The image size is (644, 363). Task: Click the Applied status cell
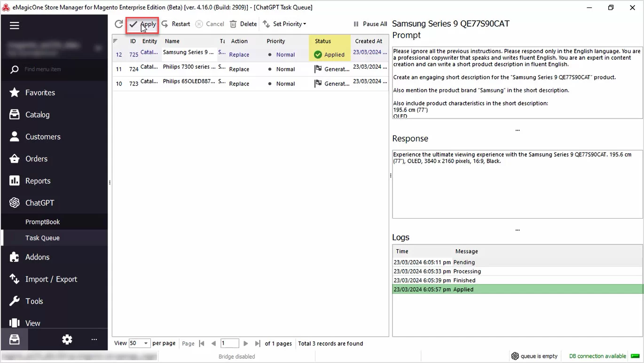point(330,55)
